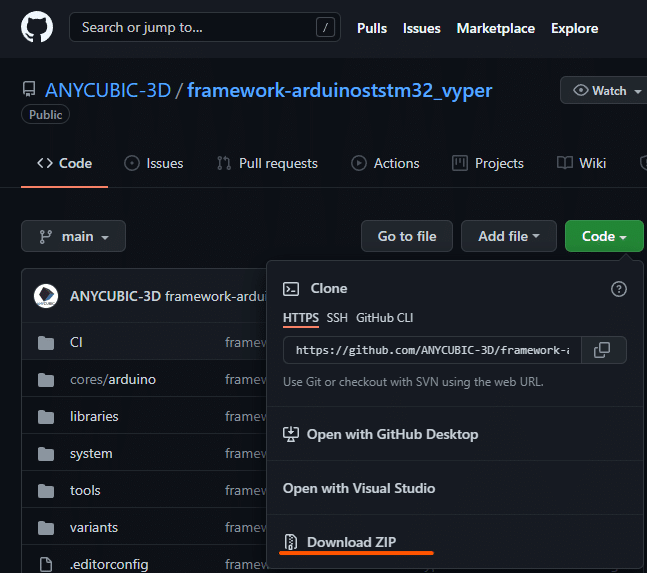
Task: Click the slash shortcut key icon in search
Action: point(325,28)
